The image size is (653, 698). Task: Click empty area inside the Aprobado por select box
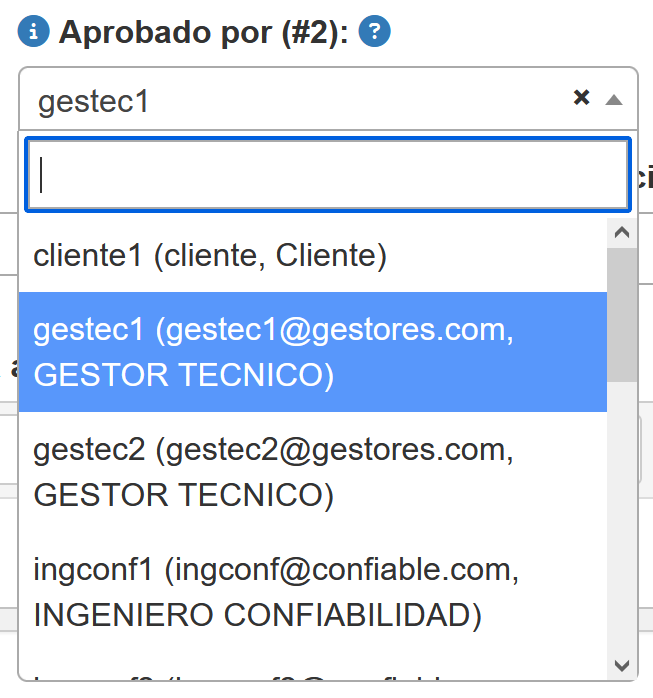[x=360, y=99]
